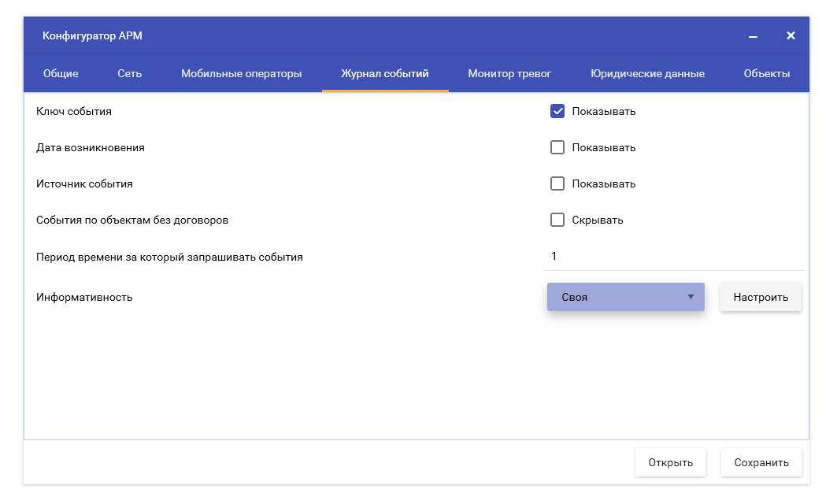837x504 pixels.
Task: Open the Информативность dropdown showing Своя
Action: click(x=626, y=297)
